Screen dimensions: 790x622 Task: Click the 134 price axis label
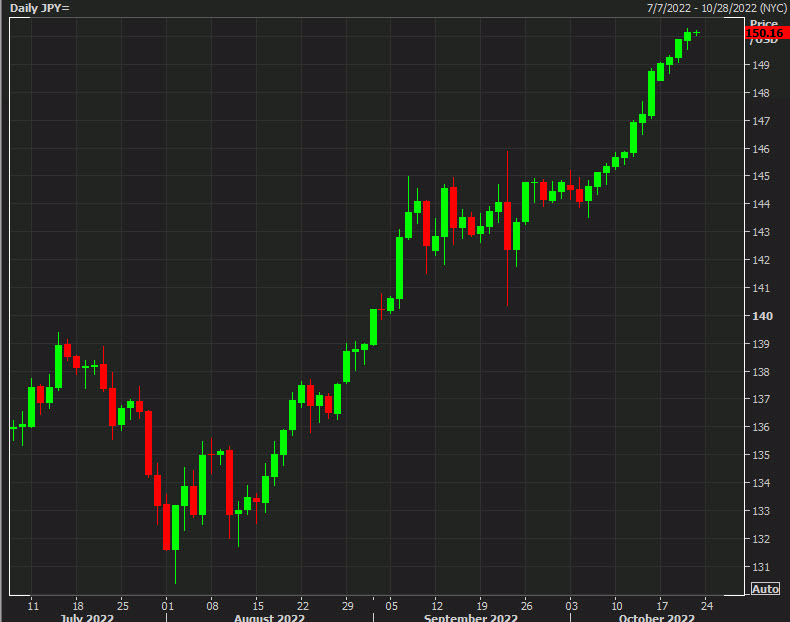coord(760,483)
